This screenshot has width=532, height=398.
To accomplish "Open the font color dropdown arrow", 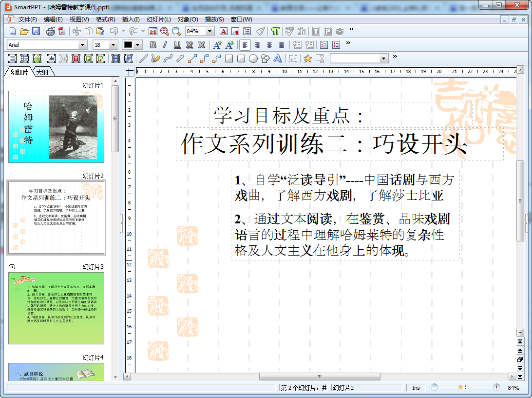I will pyautogui.click(x=137, y=45).
